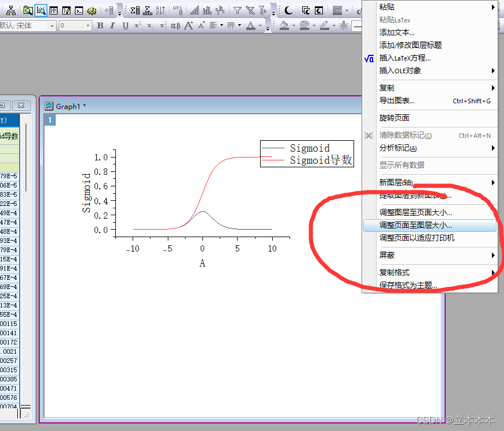Choose 添加/修改图层标题 menu item
This screenshot has height=431, width=504.
coord(430,46)
